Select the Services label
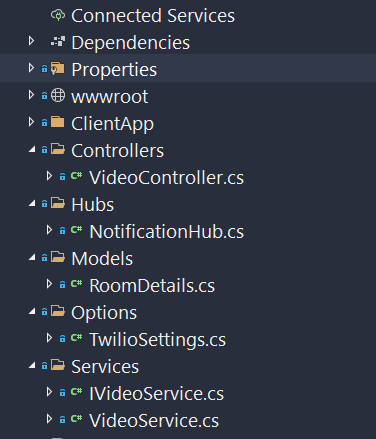This screenshot has width=376, height=439. pos(105,367)
